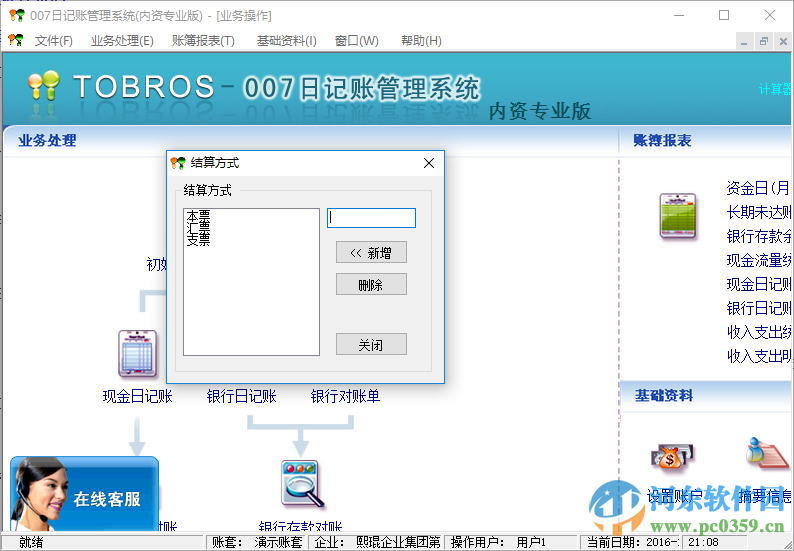This screenshot has width=794, height=551.
Task: Open the 现金日记账 report link on right
Action: 759,284
